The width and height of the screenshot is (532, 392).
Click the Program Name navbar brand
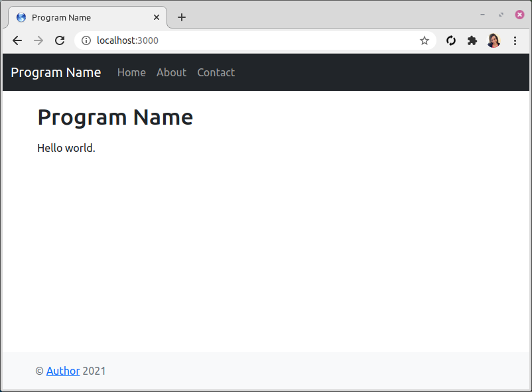click(56, 73)
